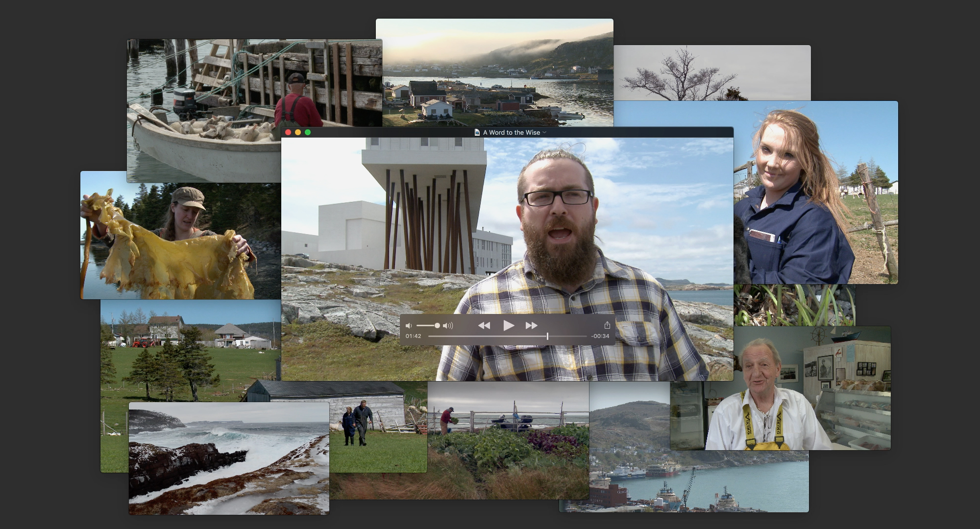Click the playhead on the video scrubber
Viewport: 980px width, 529px height.
click(x=547, y=336)
